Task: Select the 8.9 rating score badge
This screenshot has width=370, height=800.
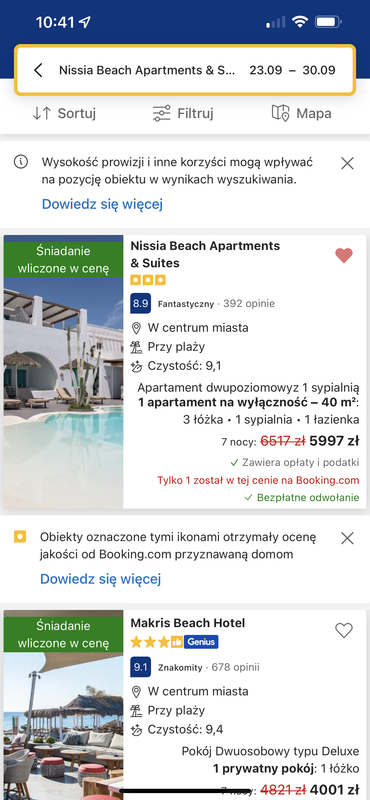Action: tap(140, 304)
